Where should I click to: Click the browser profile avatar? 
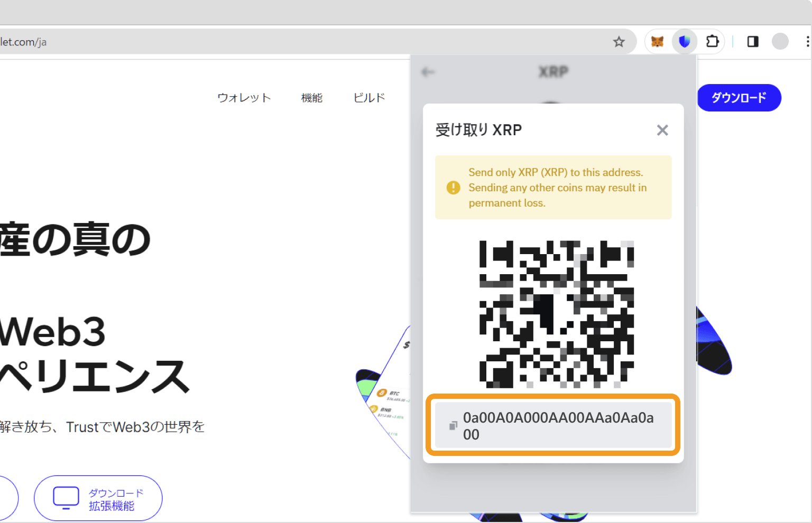[780, 41]
